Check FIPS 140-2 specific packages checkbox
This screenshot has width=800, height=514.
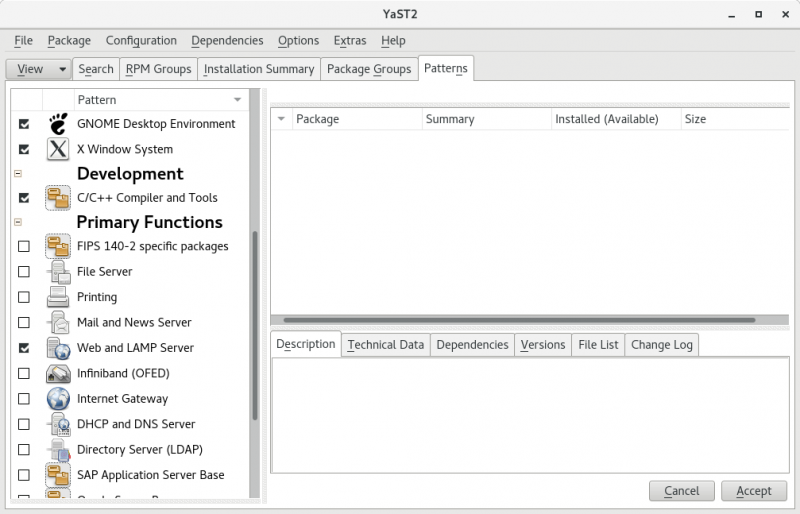click(x=23, y=247)
